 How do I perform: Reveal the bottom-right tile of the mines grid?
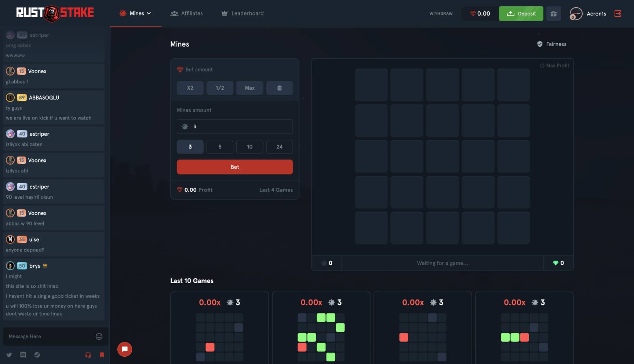tap(514, 228)
